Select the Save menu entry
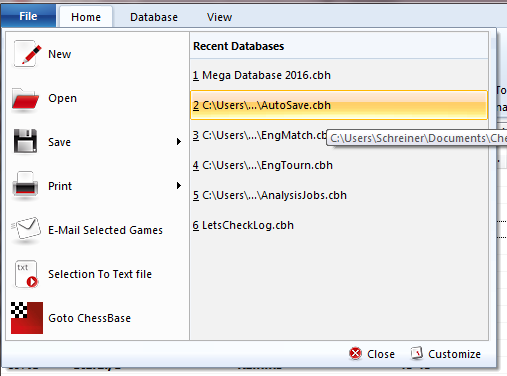 (97, 142)
